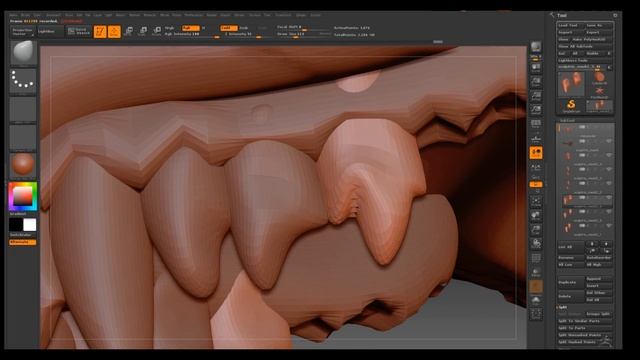Click the Focal Shift slider
Screen dimensions: 640x360
[x=303, y=28]
